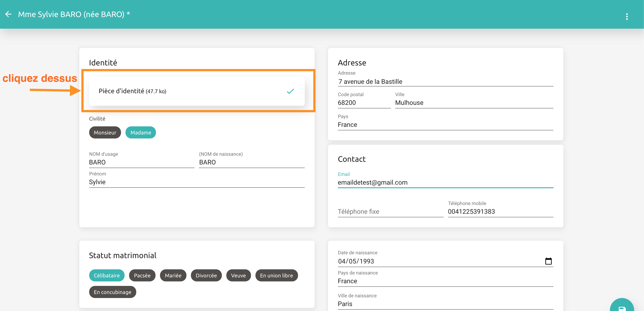The height and width of the screenshot is (311, 644).
Task: Open the Pays de naissance field
Action: pyautogui.click(x=445, y=281)
